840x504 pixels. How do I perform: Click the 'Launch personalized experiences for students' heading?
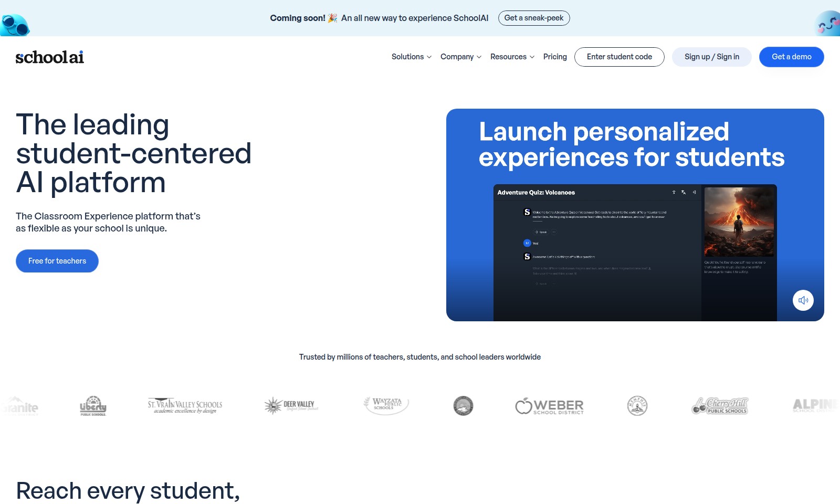pos(632,144)
